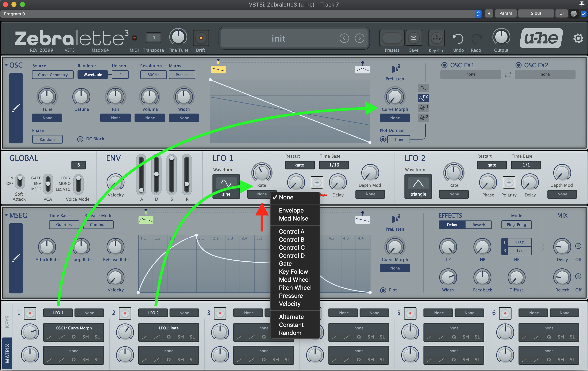Swap OSC FX1 and FX2 arrows

[x=508, y=75]
